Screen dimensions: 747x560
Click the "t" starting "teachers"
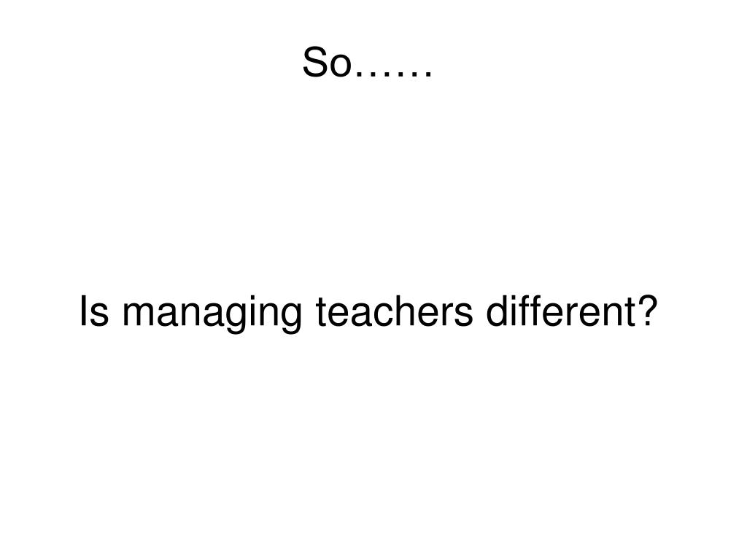click(x=321, y=312)
